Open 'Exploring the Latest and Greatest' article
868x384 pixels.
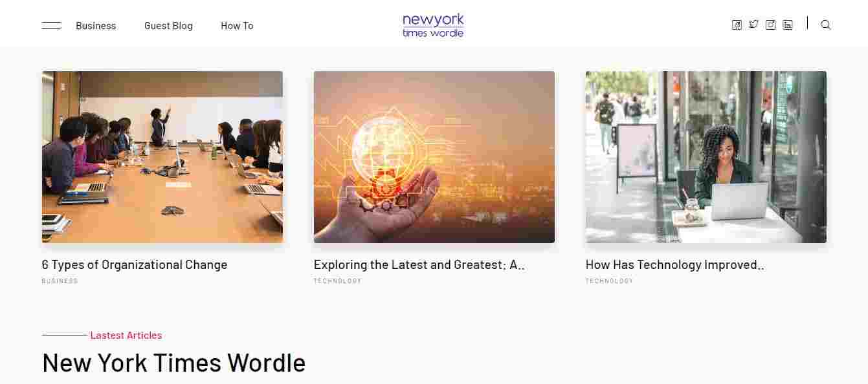419,264
